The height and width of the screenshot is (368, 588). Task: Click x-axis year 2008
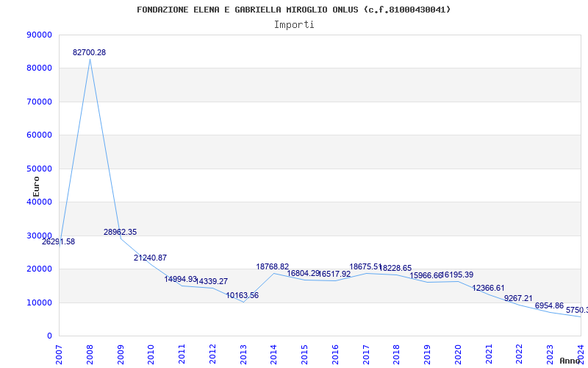coord(89,355)
